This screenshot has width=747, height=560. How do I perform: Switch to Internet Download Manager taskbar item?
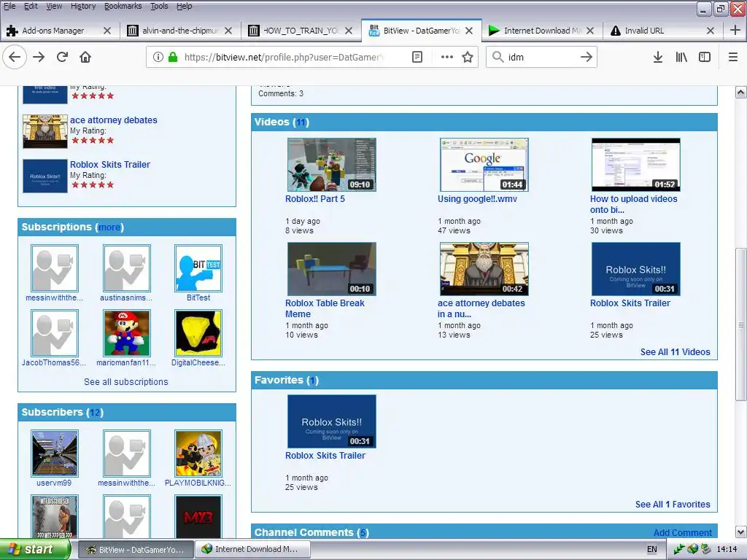(252, 550)
